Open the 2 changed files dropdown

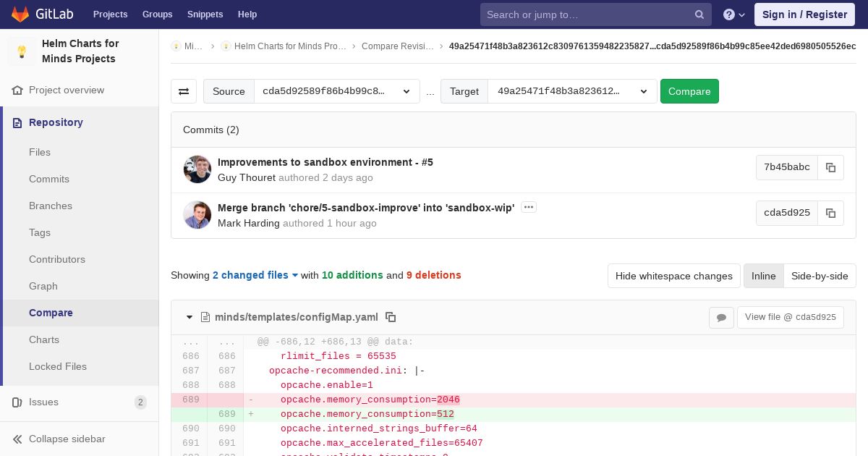(x=255, y=275)
